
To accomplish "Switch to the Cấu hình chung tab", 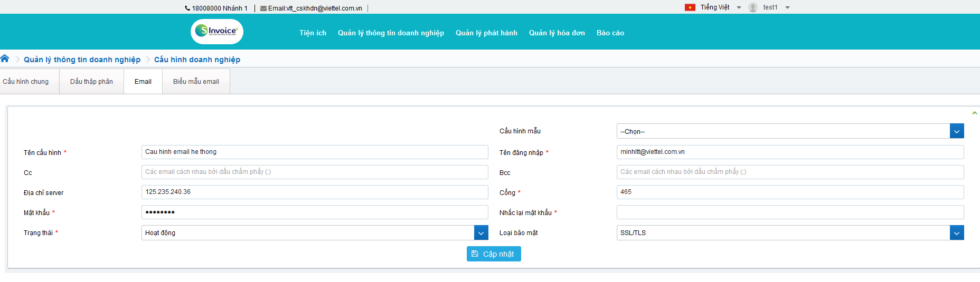I will point(26,82).
